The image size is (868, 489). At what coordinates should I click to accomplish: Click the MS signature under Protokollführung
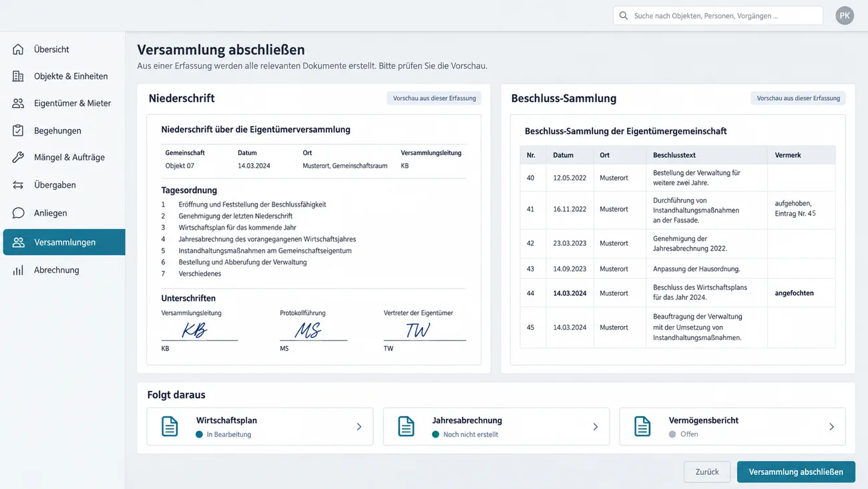coord(308,330)
